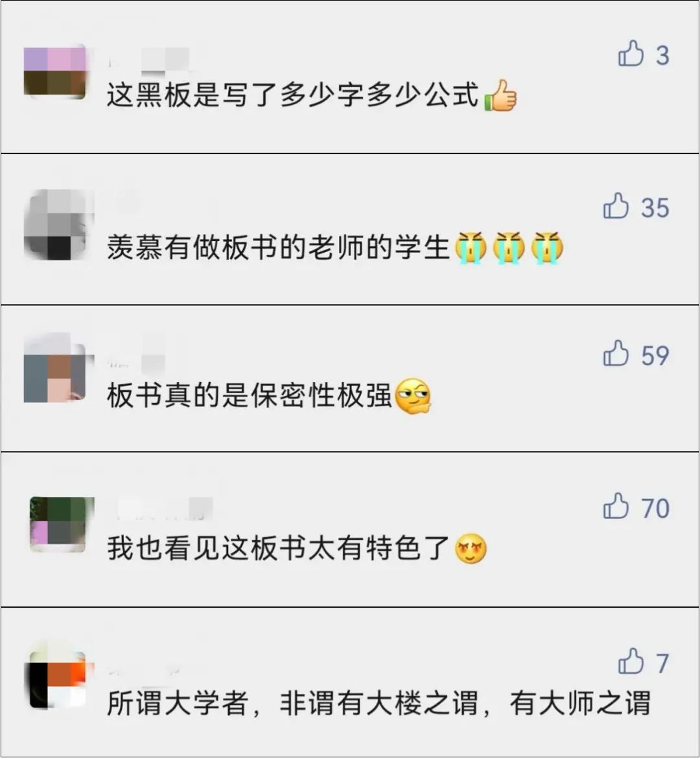Image resolution: width=700 pixels, height=758 pixels.
Task: Click the heart-eyes emoji after 太有特色了
Action: point(471,549)
